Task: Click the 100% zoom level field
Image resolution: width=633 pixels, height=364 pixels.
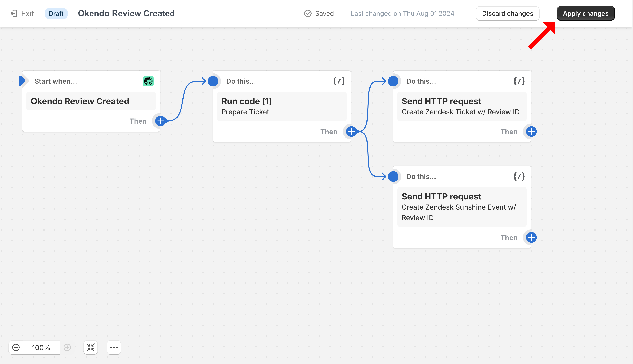Action: (41, 348)
